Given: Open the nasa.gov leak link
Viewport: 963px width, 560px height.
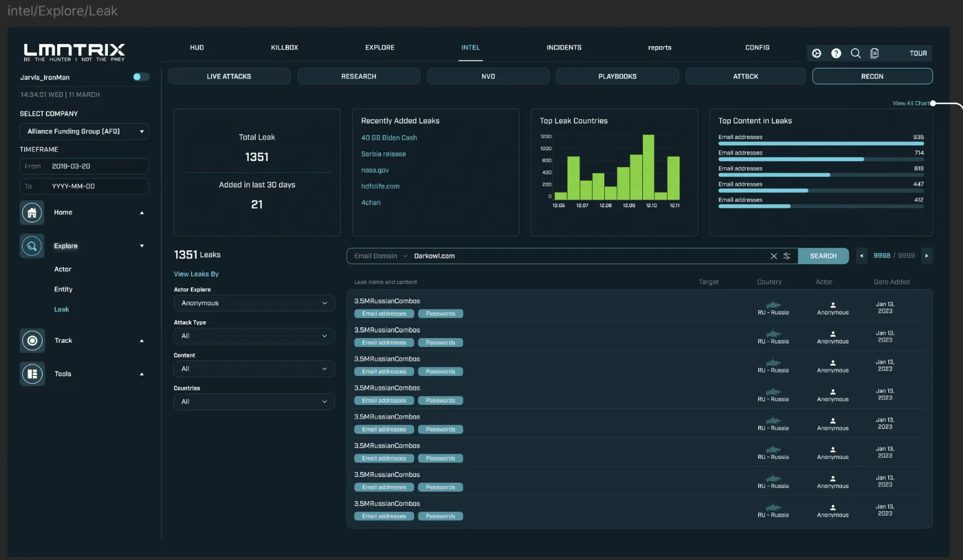Looking at the screenshot, I should pyautogui.click(x=375, y=170).
